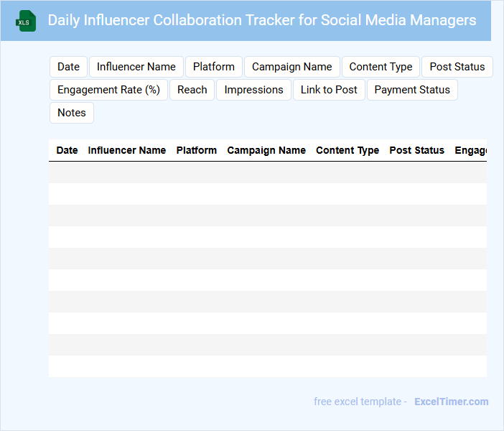Click the Date column header in table
The image size is (504, 431).
(x=67, y=150)
